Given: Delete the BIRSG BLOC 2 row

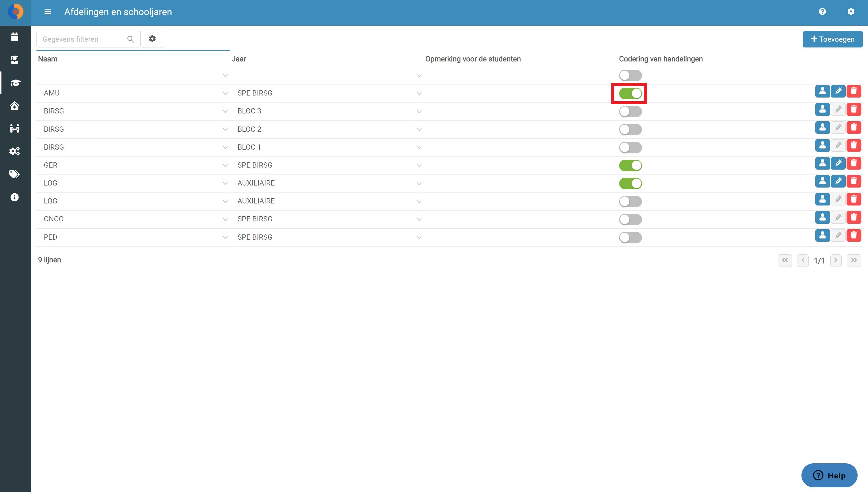Looking at the screenshot, I should 854,127.
